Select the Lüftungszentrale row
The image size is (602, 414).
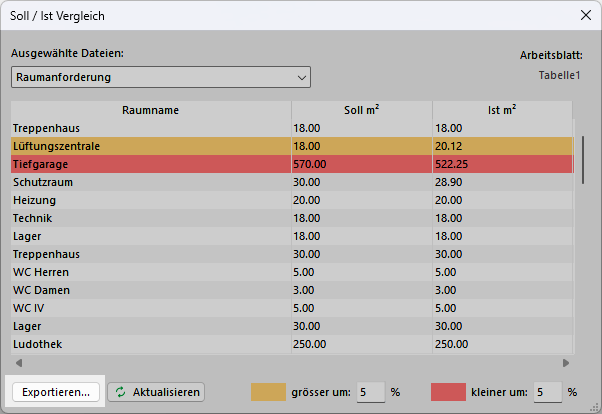(150, 146)
